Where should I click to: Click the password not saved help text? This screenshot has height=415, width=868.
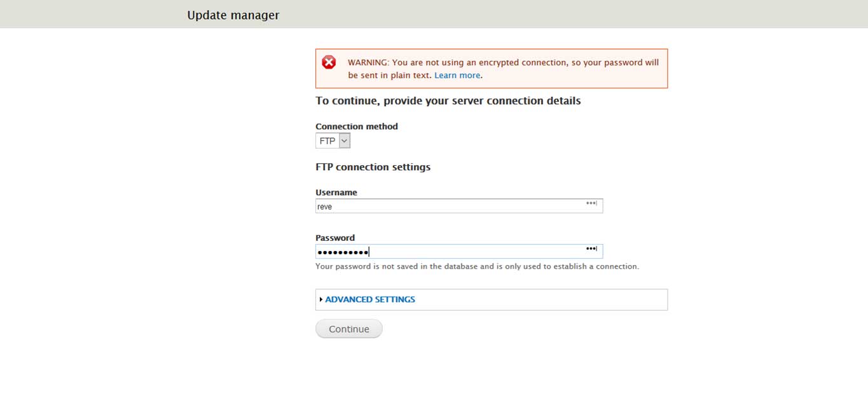click(x=477, y=266)
